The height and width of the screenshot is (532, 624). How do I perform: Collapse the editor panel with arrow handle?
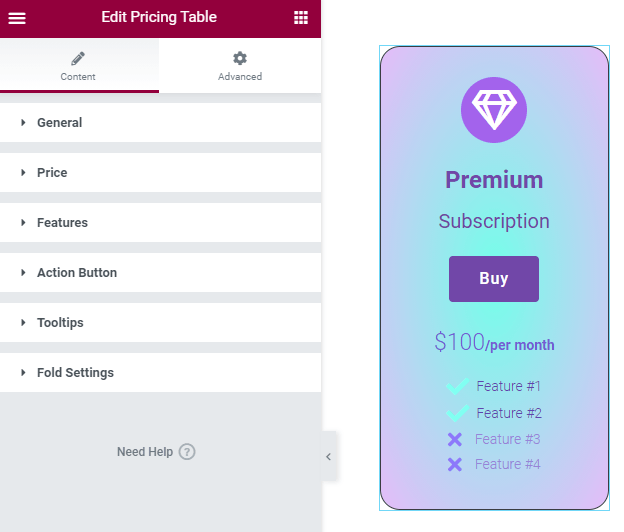click(329, 456)
